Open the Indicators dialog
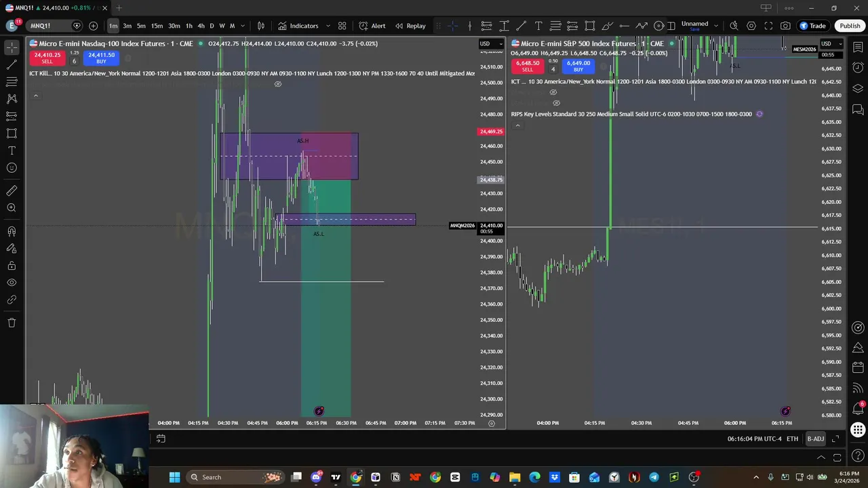 298,26
